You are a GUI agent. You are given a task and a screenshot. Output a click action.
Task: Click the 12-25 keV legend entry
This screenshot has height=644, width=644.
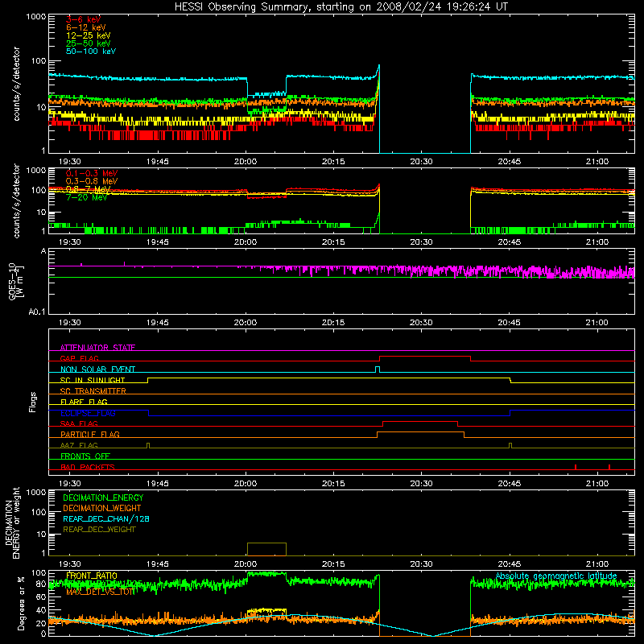coord(89,35)
